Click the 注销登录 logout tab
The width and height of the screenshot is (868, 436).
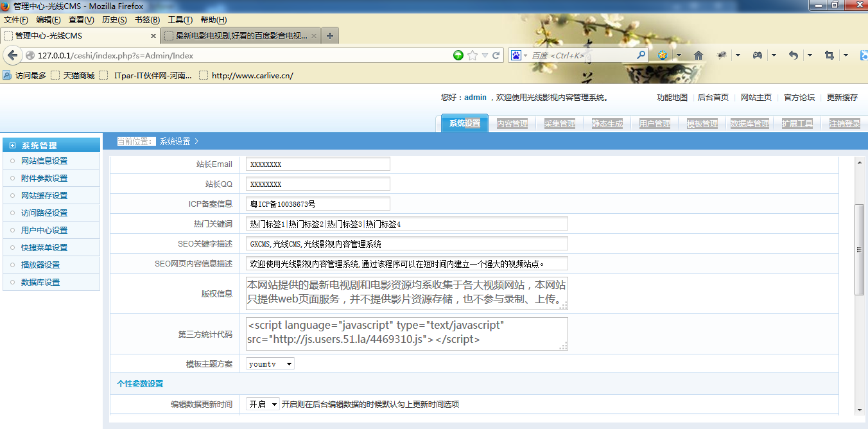point(845,124)
